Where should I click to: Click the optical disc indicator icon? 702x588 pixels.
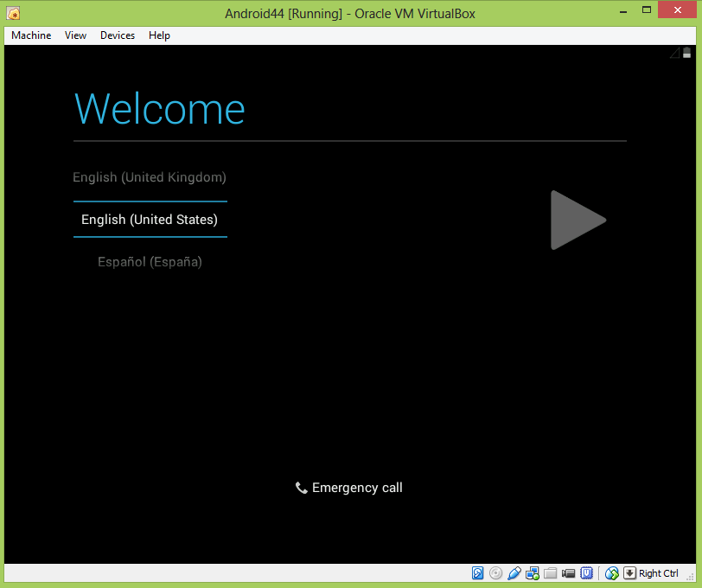495,573
